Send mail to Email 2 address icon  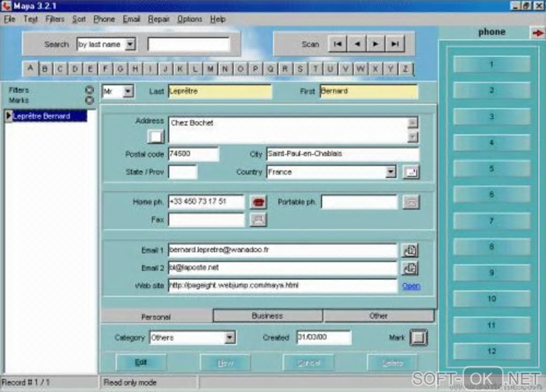(410, 268)
